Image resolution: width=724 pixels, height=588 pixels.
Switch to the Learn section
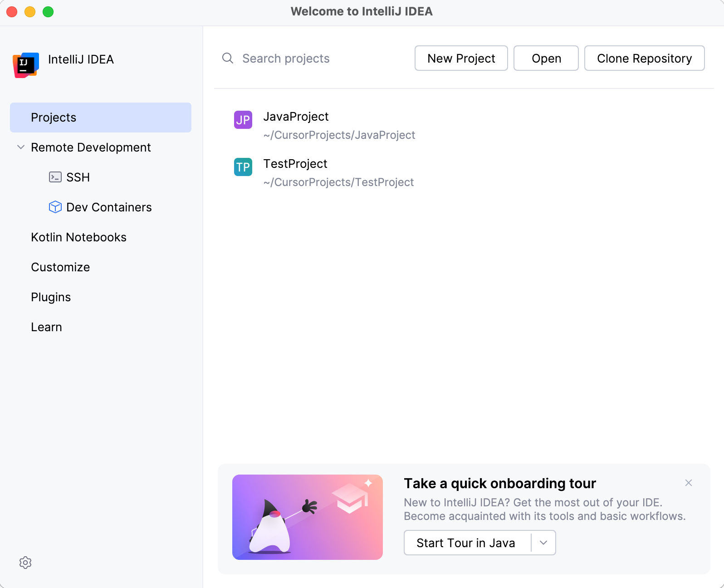pos(46,327)
